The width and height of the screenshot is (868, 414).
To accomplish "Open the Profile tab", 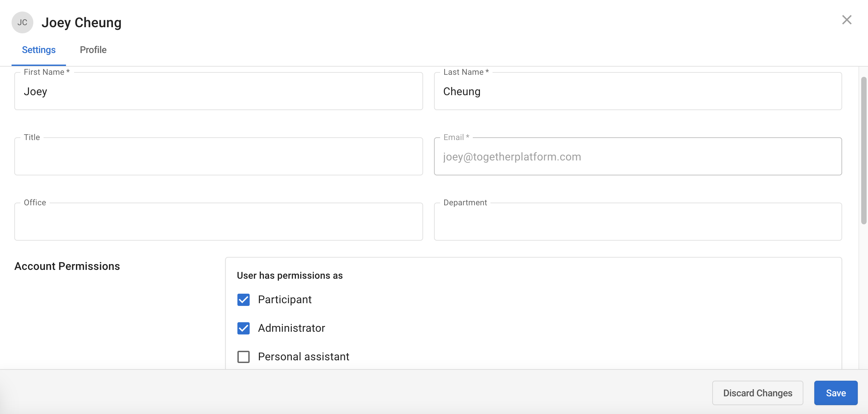I will tap(93, 50).
